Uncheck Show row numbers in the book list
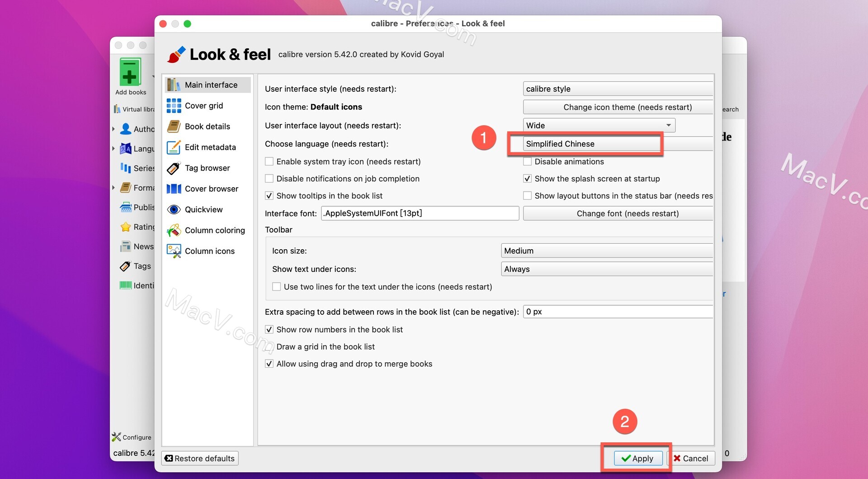This screenshot has height=479, width=868. tap(269, 330)
